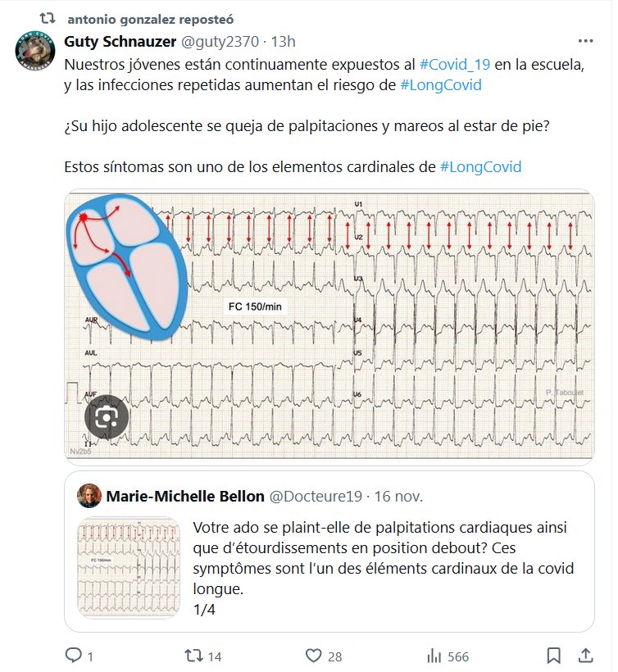Repost this tweet using retweet icon
This screenshot has width=618, height=672.
point(193,656)
